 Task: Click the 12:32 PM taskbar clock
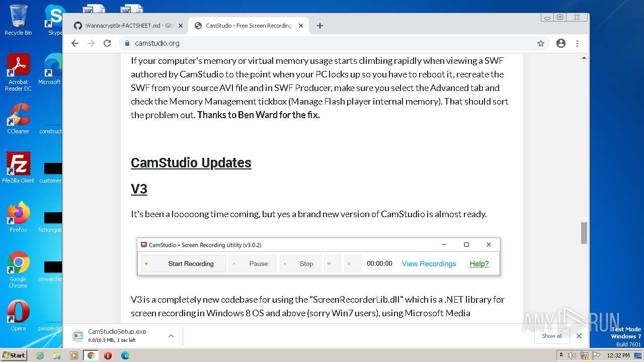pyautogui.click(x=618, y=355)
